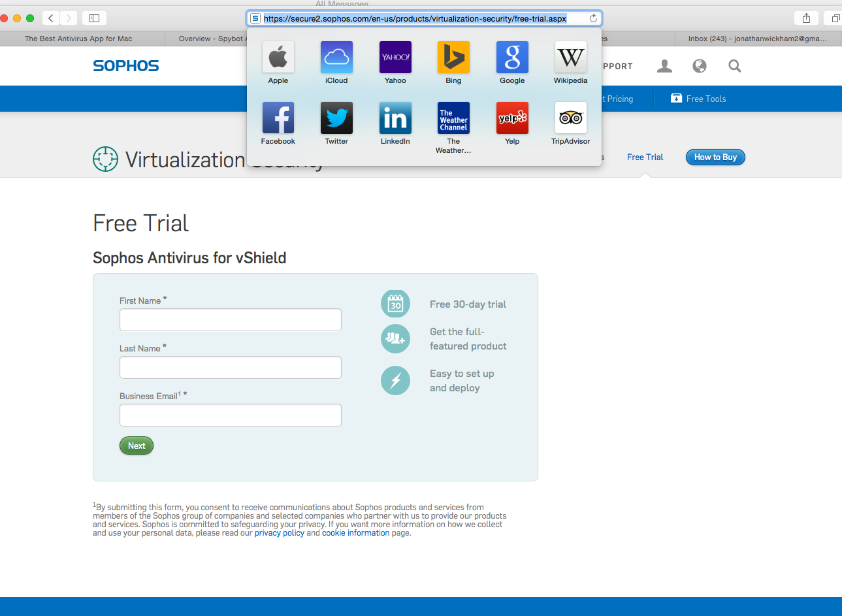Open the Sophos user account icon
842x616 pixels.
coord(664,66)
